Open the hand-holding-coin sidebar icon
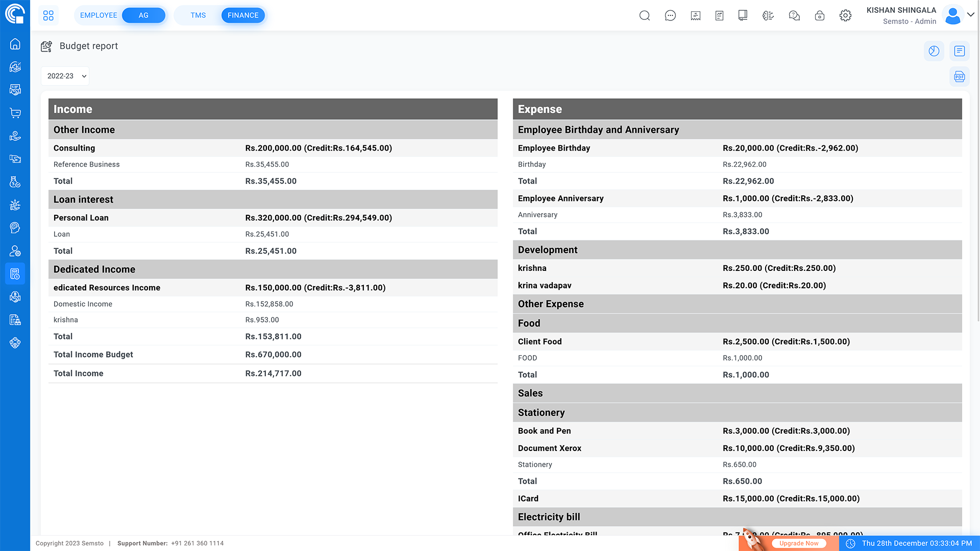The width and height of the screenshot is (980, 551). point(15,136)
